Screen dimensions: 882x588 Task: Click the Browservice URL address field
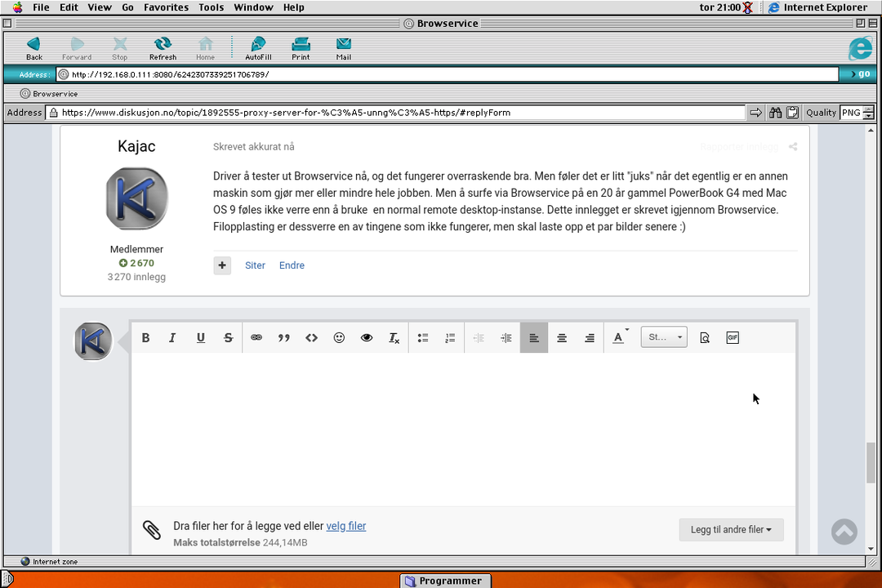tap(396, 113)
